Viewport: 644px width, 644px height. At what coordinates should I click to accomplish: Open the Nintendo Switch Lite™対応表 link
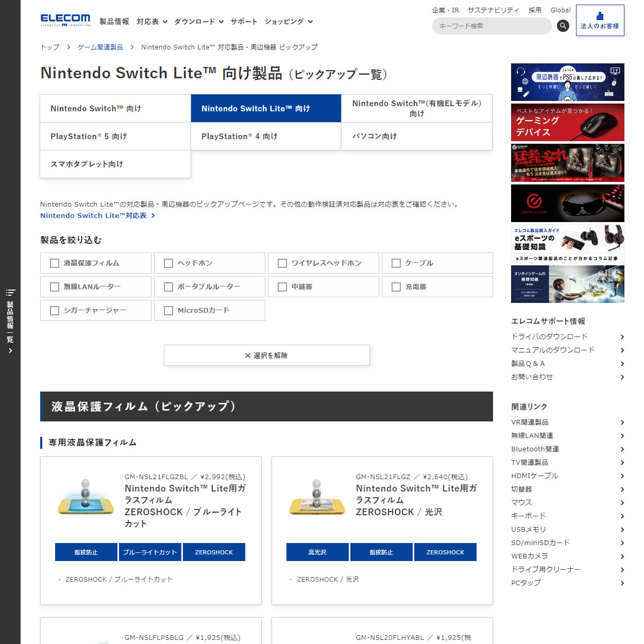(94, 215)
